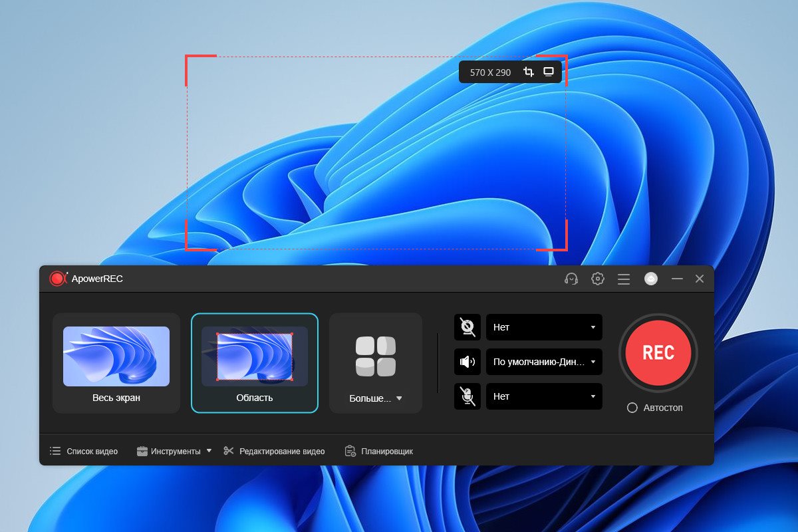Image resolution: width=798 pixels, height=532 pixels.
Task: Open the webcam dropdown showing Нет
Action: [544, 327]
